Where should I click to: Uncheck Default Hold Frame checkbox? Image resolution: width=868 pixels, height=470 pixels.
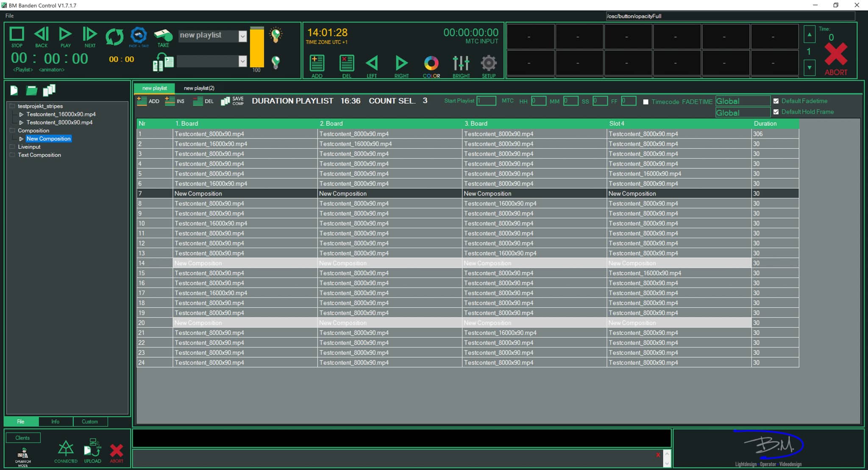pyautogui.click(x=776, y=112)
